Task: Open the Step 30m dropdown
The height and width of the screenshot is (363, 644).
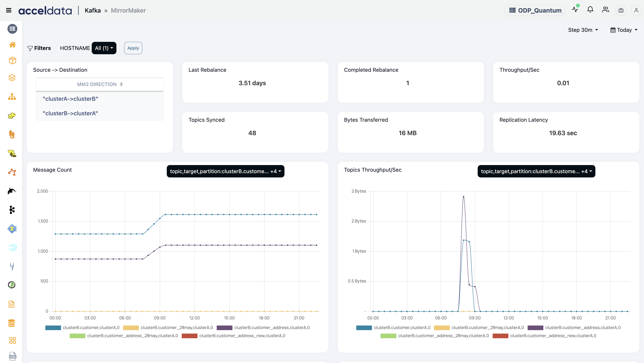Action: pyautogui.click(x=583, y=30)
